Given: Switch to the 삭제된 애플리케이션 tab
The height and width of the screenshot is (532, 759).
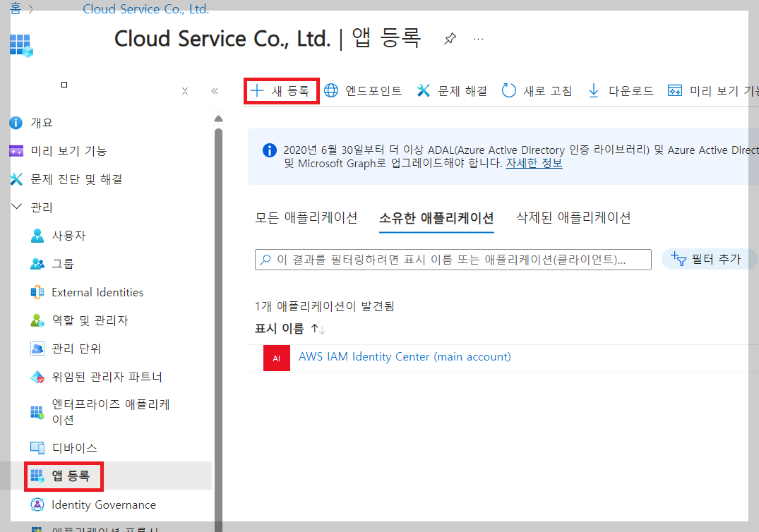Looking at the screenshot, I should [573, 217].
